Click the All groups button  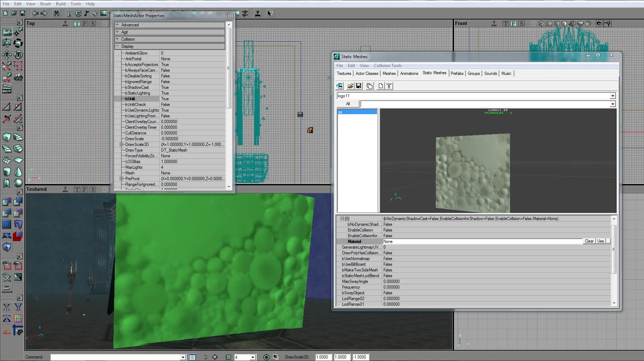[348, 104]
